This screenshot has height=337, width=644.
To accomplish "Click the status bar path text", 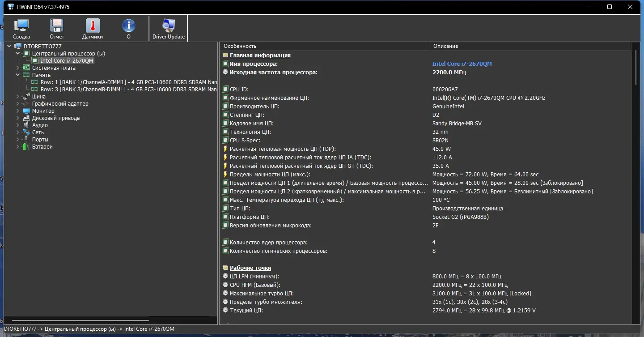I will pyautogui.click(x=89, y=329).
